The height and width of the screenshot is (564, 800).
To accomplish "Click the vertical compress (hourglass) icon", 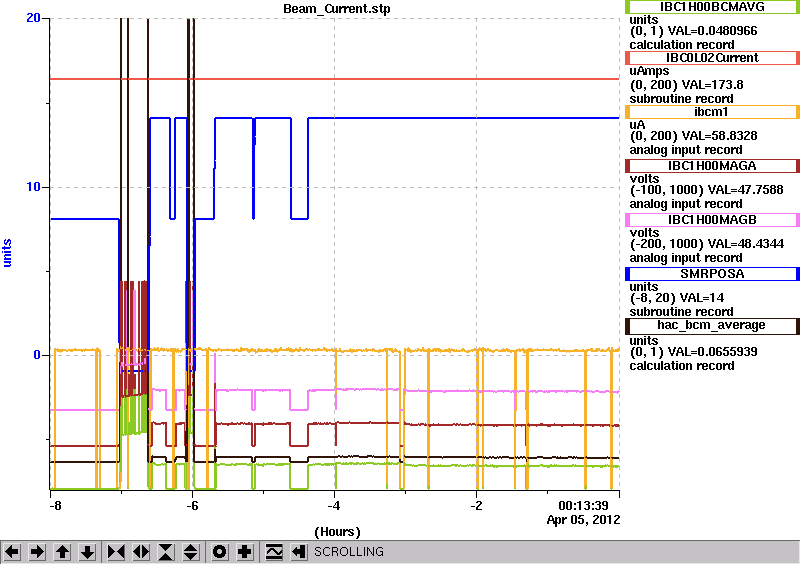I will tap(166, 552).
